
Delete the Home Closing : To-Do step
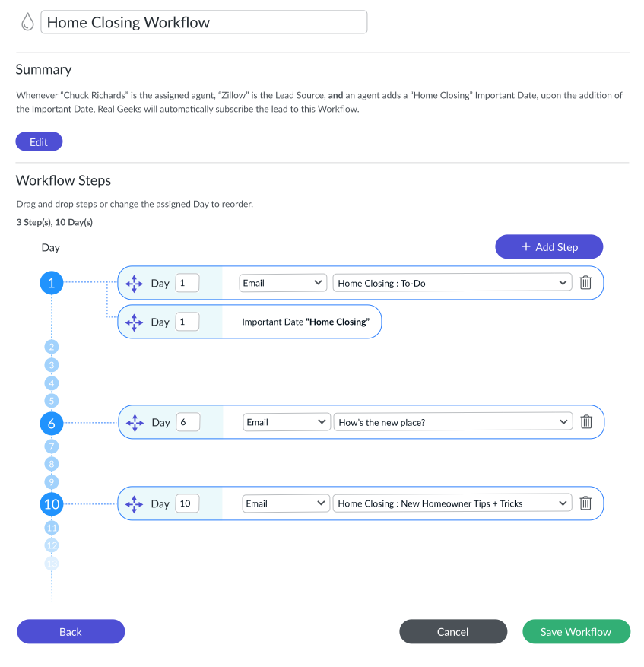[585, 282]
